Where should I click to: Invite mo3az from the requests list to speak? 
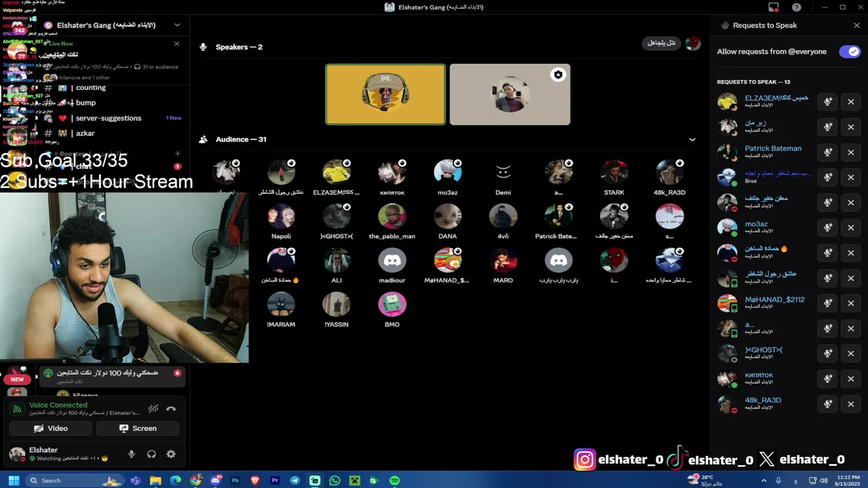coord(827,228)
